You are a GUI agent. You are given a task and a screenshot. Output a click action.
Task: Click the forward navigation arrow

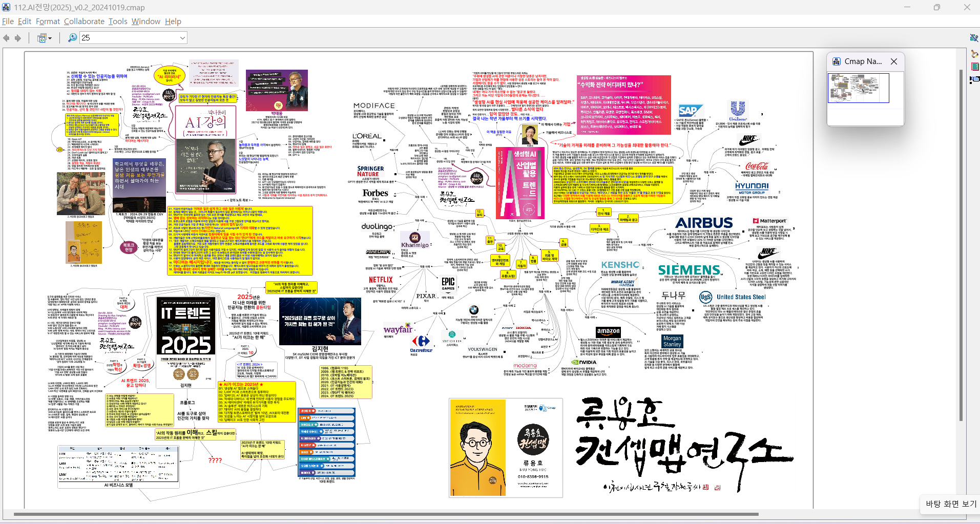[x=18, y=38]
